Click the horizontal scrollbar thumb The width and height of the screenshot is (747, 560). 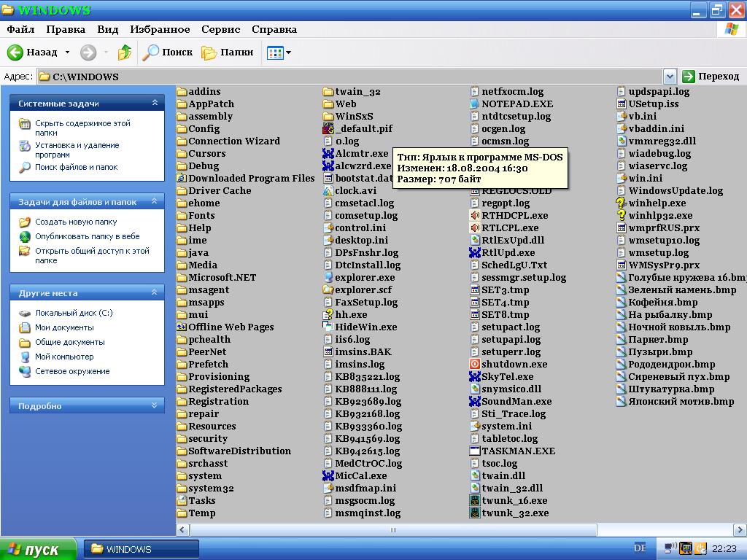pyautogui.click(x=393, y=529)
